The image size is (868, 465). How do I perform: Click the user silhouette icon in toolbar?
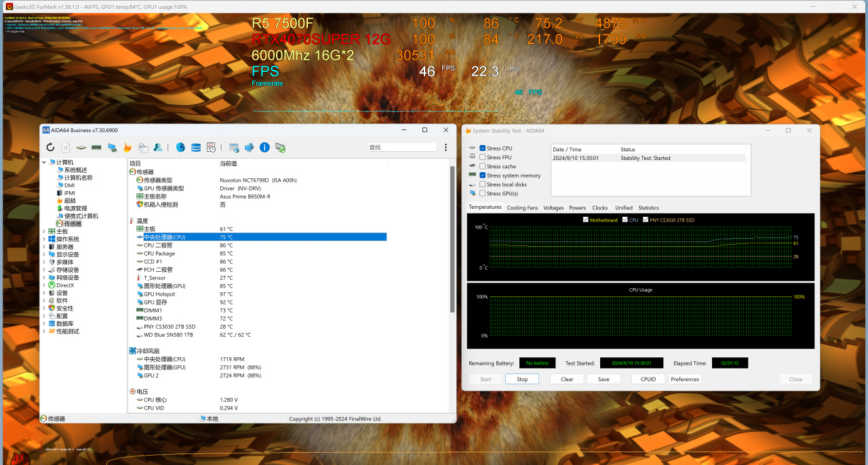(x=157, y=147)
